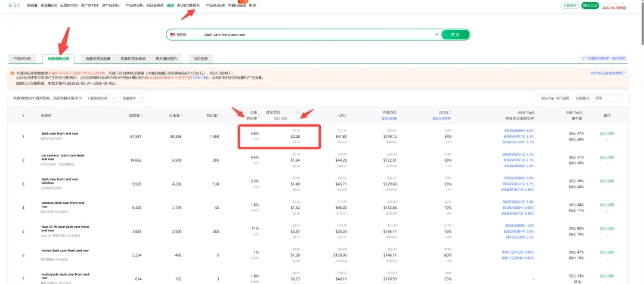Switch to the 流量位竞争格局 tab

pyautogui.click(x=132, y=59)
